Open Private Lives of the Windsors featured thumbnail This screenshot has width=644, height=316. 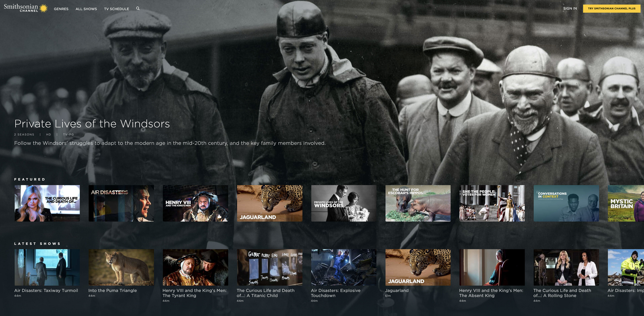[344, 203]
